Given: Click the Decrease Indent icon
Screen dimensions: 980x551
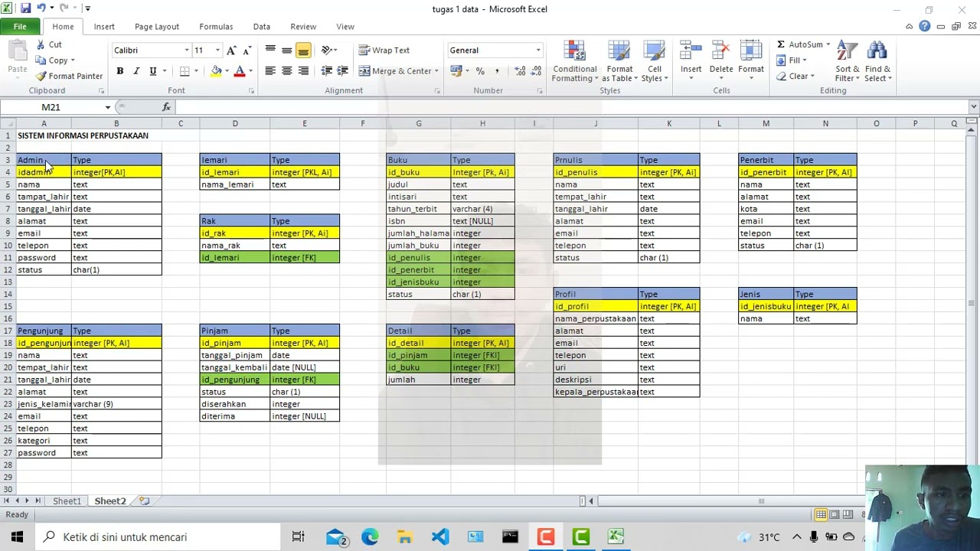Looking at the screenshot, I should point(327,71).
